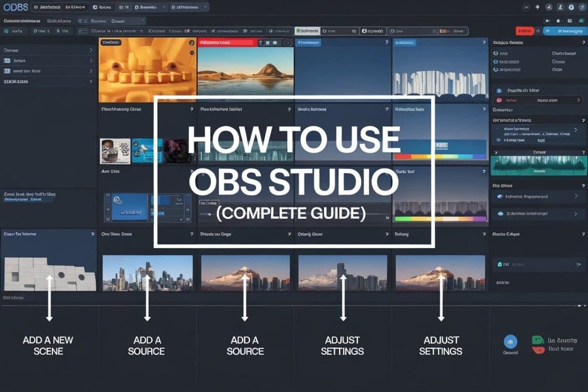Screen dimensions: 588x392
Task: Select the red speaker icon in the right panel
Action: pyautogui.click(x=499, y=99)
